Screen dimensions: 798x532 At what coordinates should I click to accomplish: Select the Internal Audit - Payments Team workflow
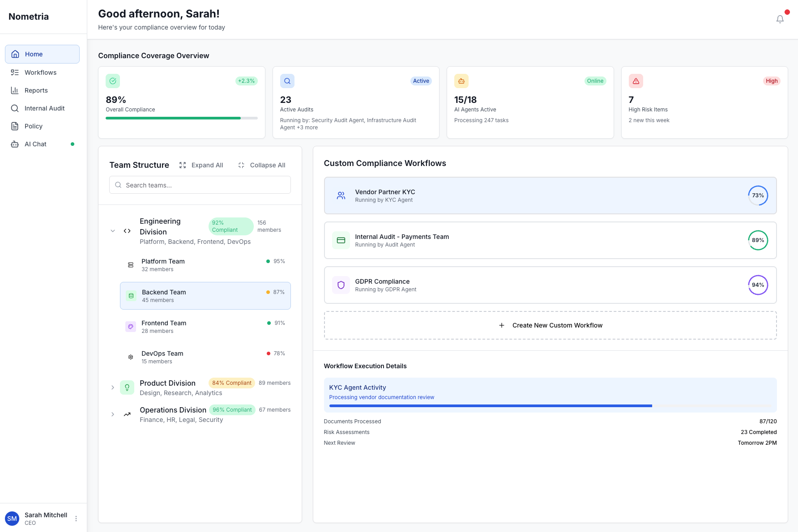[550, 240]
